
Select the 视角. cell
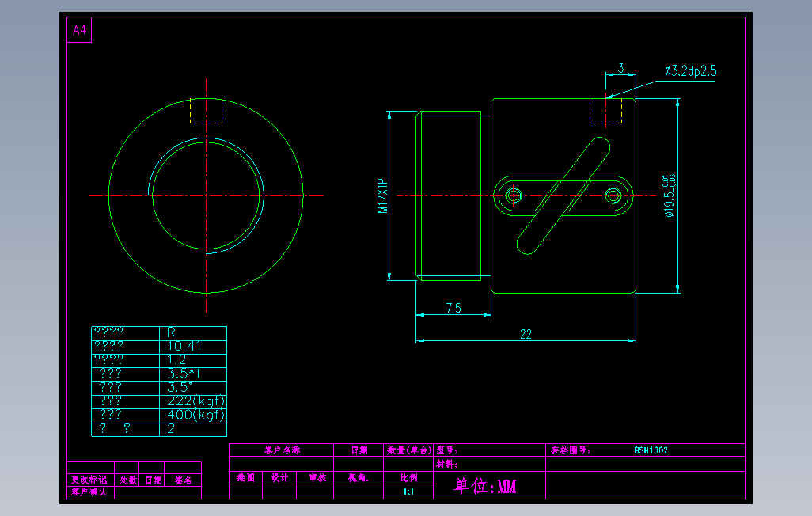(x=358, y=478)
